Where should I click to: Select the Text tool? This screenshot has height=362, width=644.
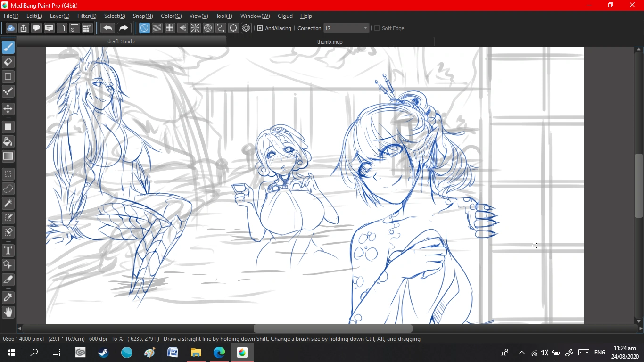coord(8,250)
